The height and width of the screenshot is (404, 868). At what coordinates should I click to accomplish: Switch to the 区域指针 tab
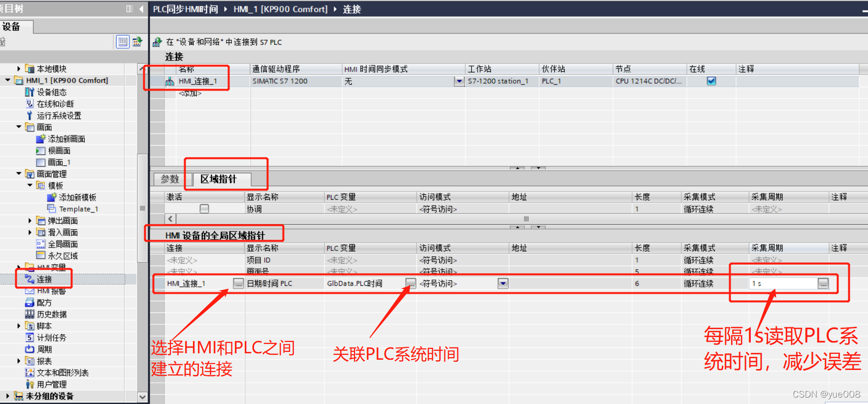[x=219, y=179]
